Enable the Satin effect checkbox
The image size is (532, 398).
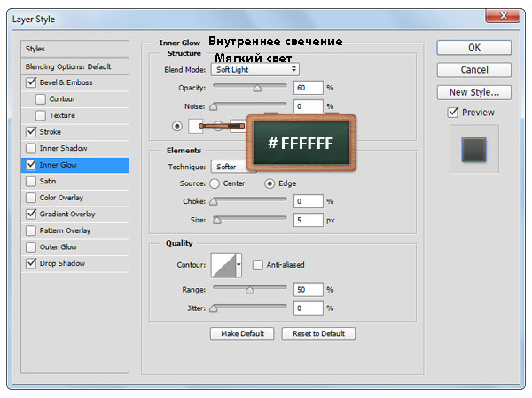(31, 181)
